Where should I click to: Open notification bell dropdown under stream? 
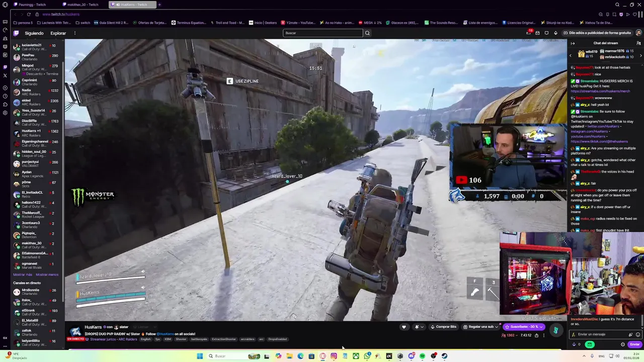pos(419,327)
